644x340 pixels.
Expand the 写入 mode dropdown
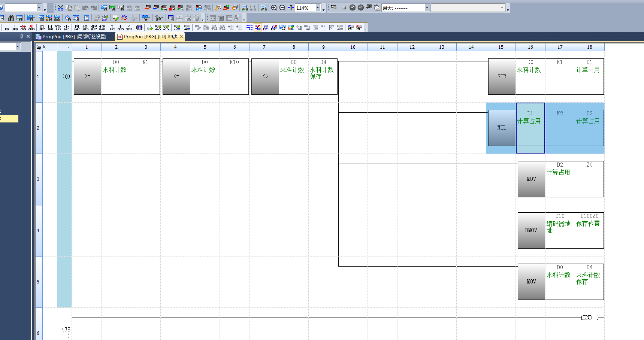68,47
